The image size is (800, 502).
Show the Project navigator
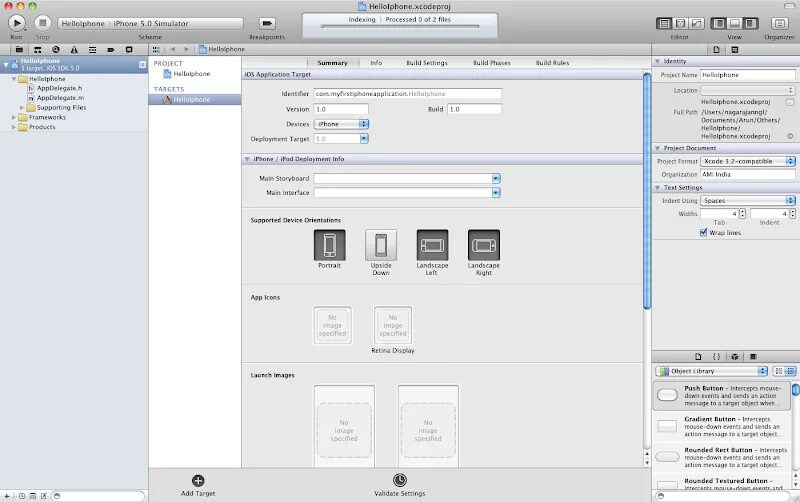pyautogui.click(x=19, y=49)
